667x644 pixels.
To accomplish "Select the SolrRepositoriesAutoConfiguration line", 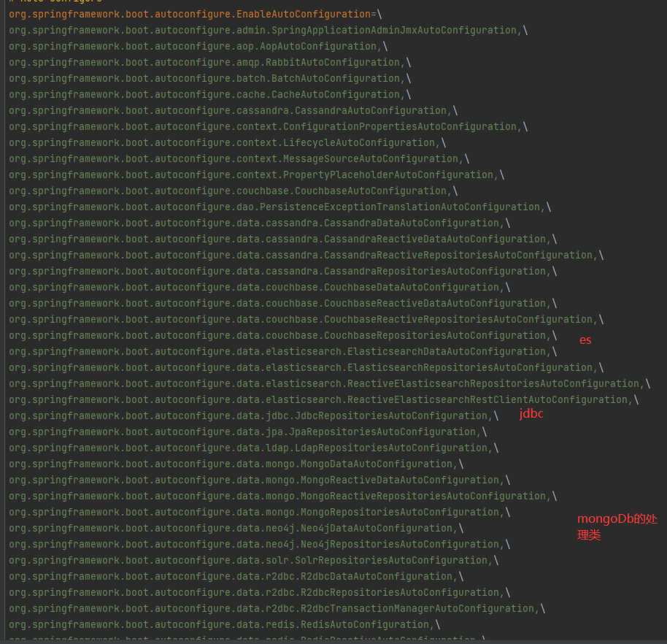I will (x=253, y=561).
